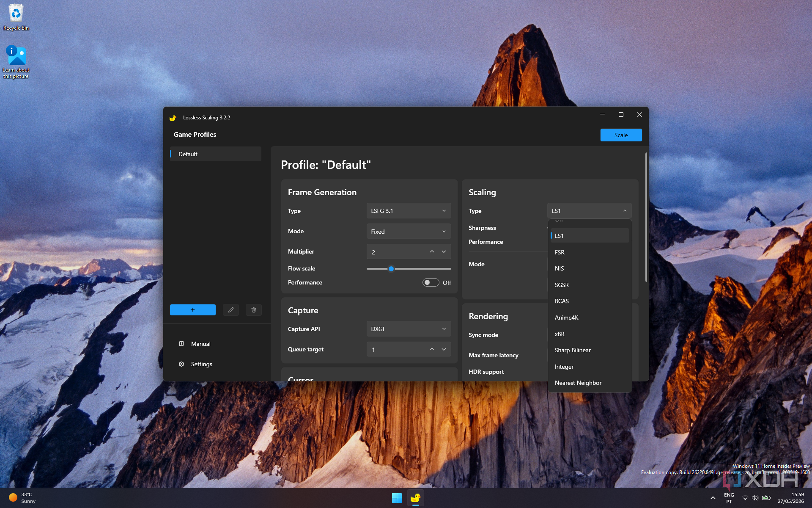Click the Windows Start button
The image size is (812, 508).
397,498
